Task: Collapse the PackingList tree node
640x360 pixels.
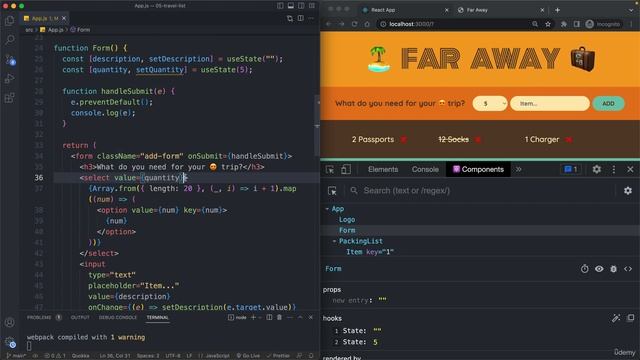Action: pyautogui.click(x=334, y=241)
